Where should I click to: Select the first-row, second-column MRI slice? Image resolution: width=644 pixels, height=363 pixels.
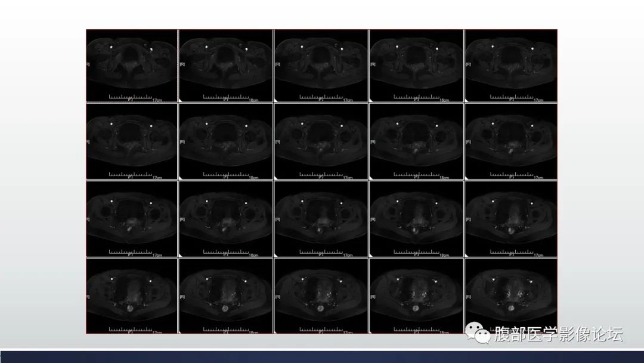pos(226,64)
